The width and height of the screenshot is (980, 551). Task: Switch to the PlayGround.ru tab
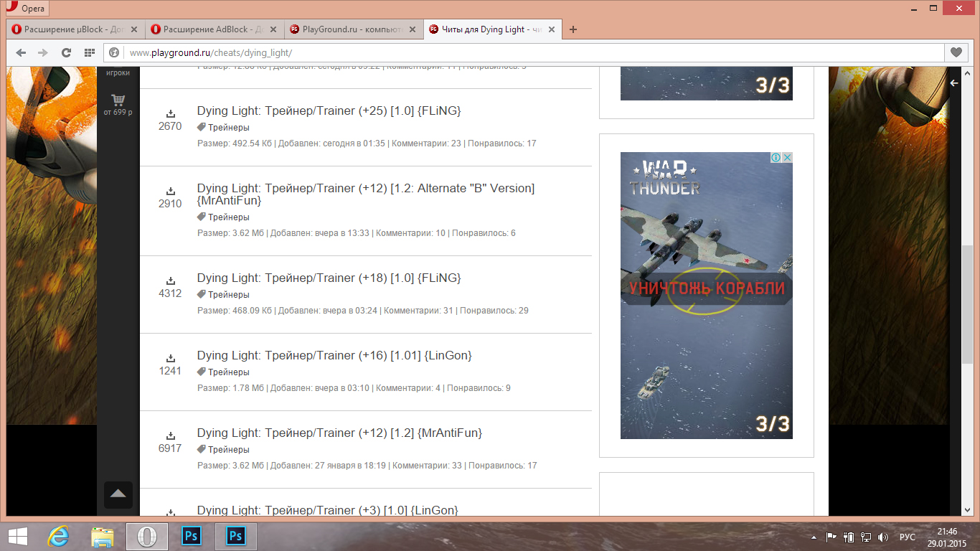[x=353, y=29]
